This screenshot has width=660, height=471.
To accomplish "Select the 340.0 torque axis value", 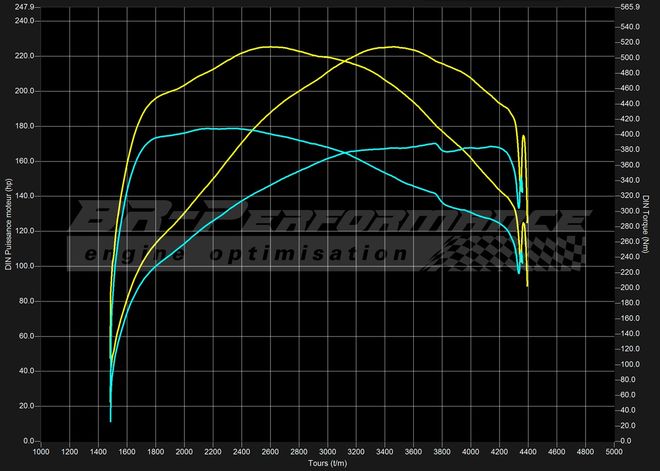I will coord(630,180).
